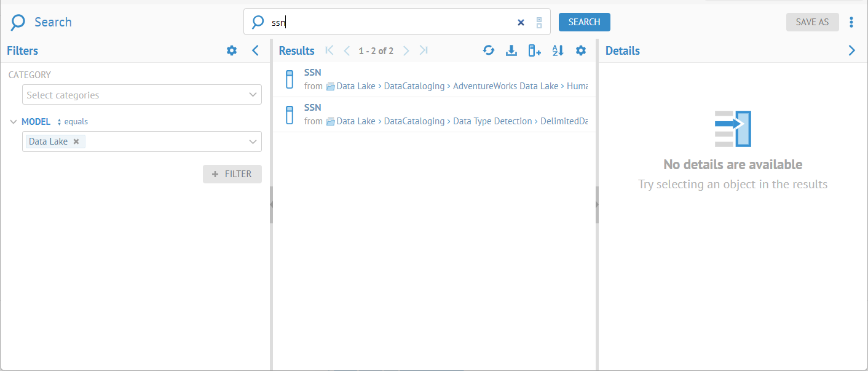Open the Filters panel settings gear

point(232,51)
